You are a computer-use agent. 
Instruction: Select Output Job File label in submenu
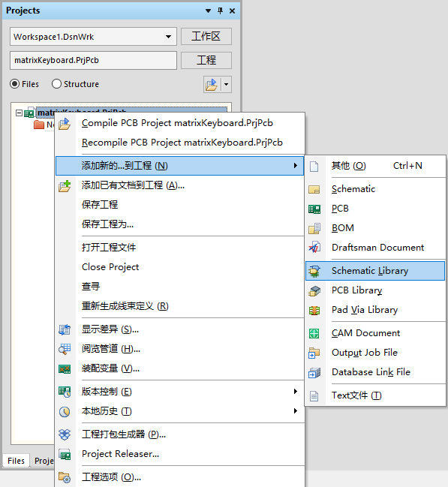(x=365, y=353)
